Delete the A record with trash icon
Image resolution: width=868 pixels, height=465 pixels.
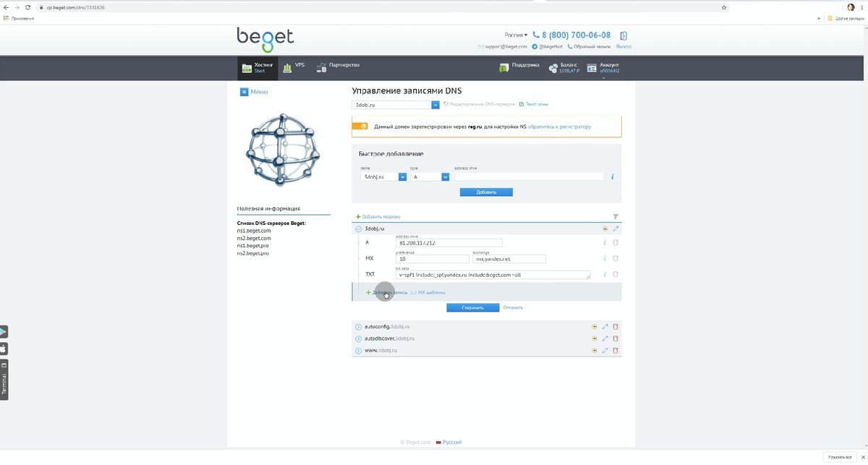(616, 243)
